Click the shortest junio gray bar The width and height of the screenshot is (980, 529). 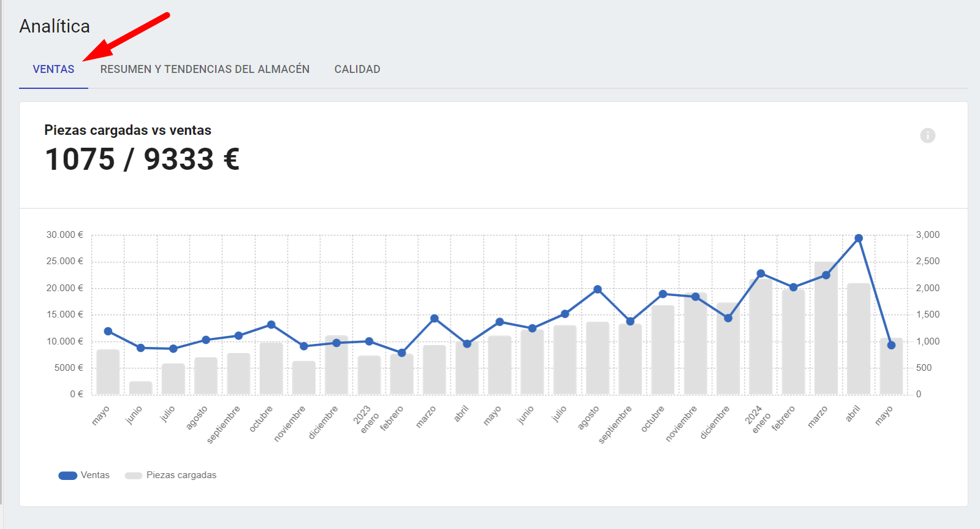140,387
